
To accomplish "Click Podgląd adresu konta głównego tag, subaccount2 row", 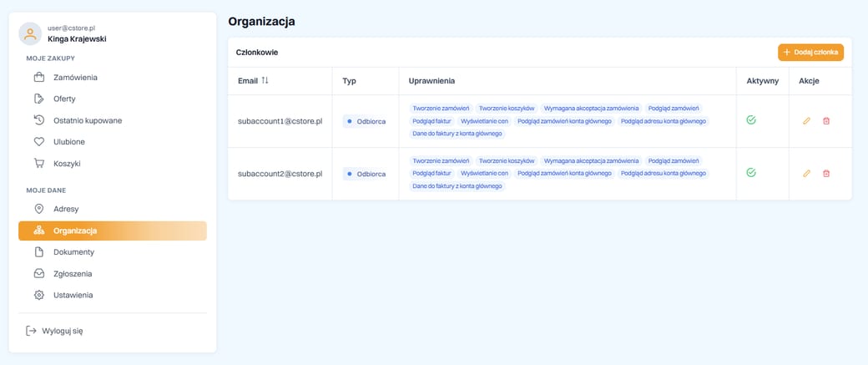I will 664,174.
